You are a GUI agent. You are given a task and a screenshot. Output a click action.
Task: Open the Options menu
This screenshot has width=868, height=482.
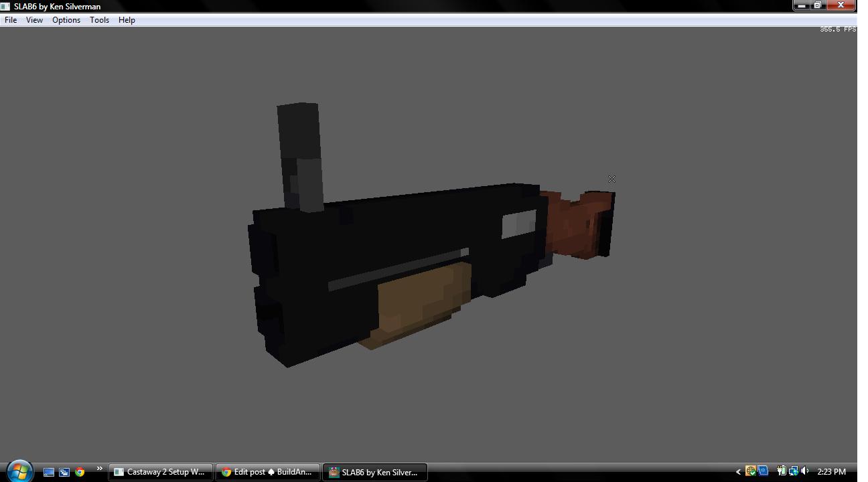(66, 20)
